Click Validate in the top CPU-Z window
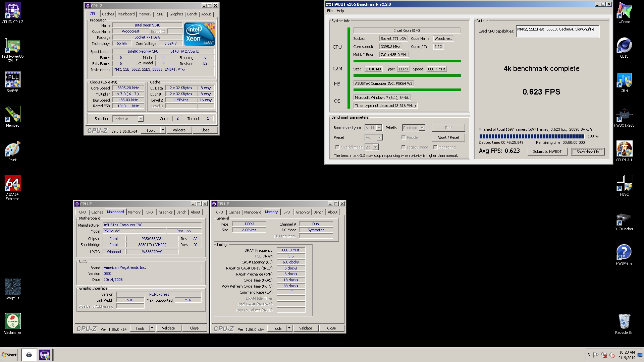644x362 pixels. [x=179, y=130]
